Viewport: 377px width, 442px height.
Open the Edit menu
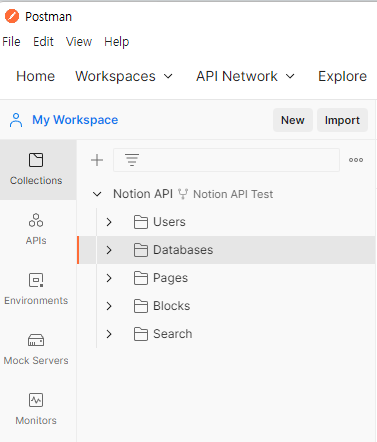[43, 42]
